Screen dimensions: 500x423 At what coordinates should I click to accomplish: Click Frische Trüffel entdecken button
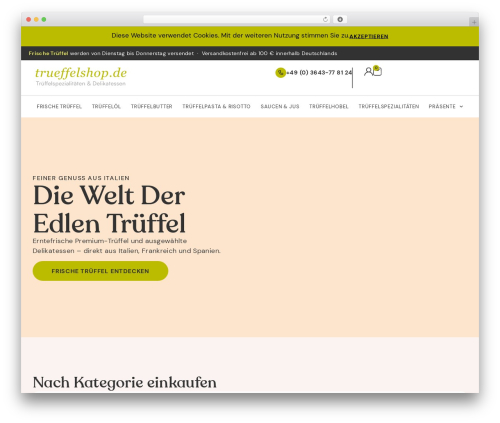100,271
